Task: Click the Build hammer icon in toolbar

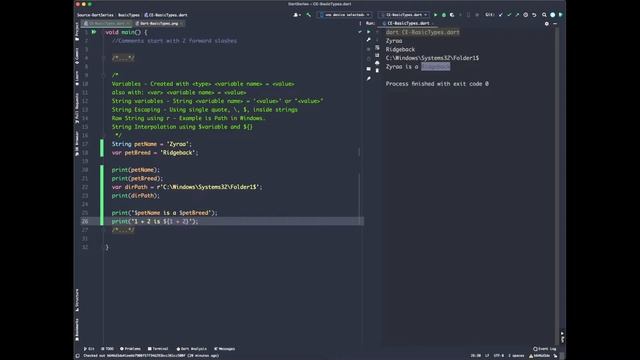Action: click(309, 15)
